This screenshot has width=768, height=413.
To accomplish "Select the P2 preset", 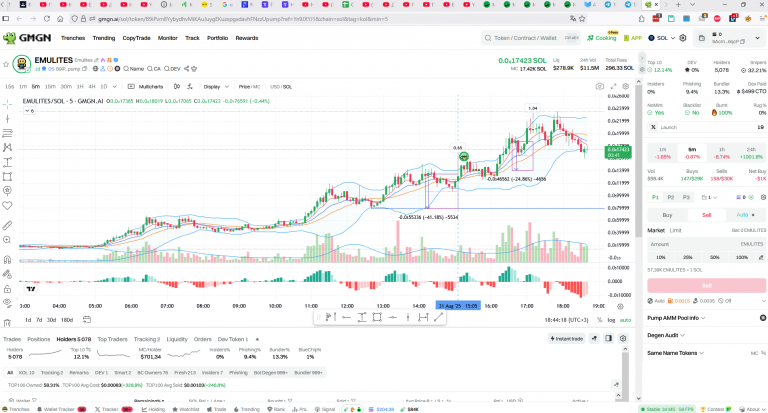I will 671,197.
